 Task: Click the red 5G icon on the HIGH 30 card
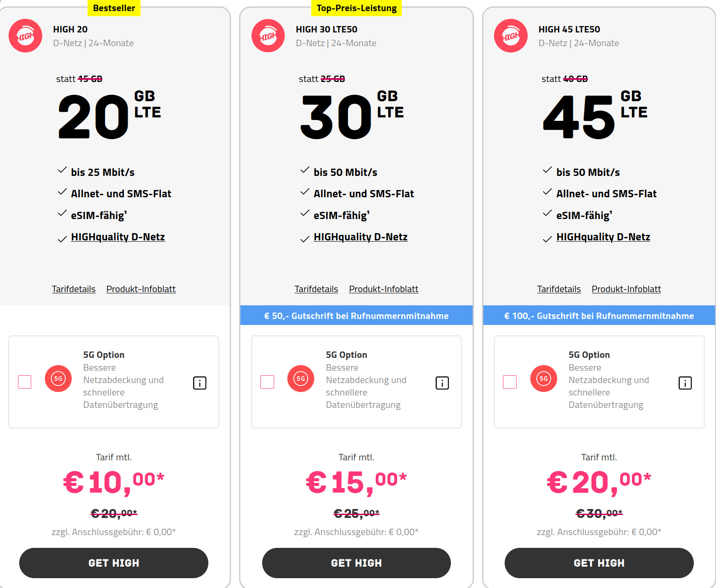pos(301,378)
